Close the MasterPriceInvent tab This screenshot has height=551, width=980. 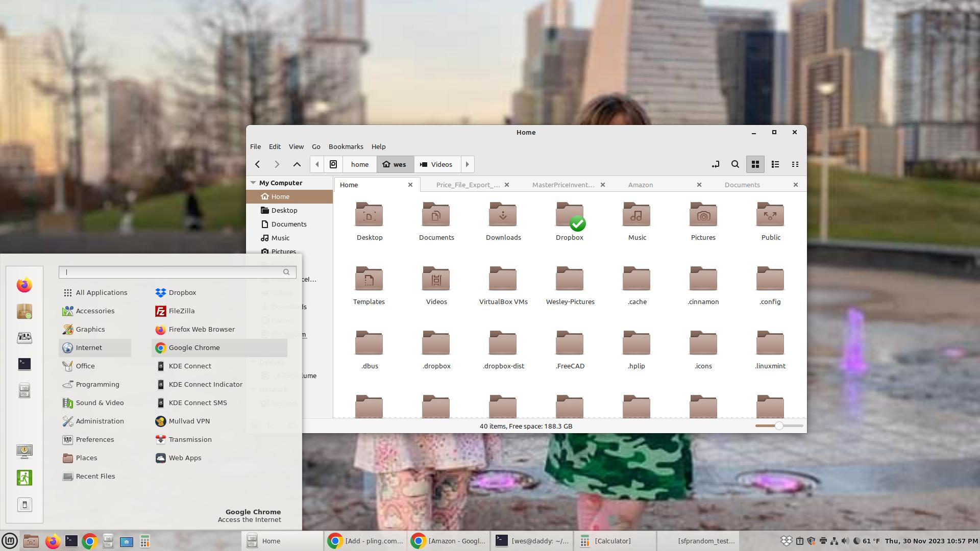click(x=603, y=185)
